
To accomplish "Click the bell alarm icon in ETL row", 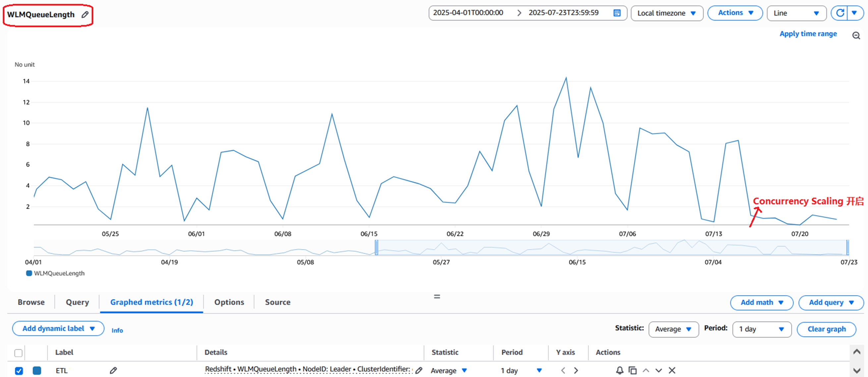I will 619,370.
